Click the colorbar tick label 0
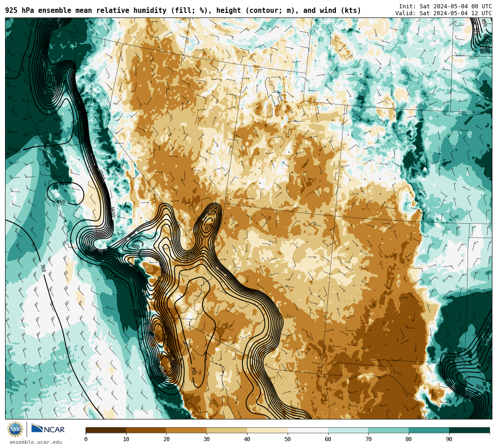Image resolution: width=497 pixels, height=448 pixels. tap(86, 439)
